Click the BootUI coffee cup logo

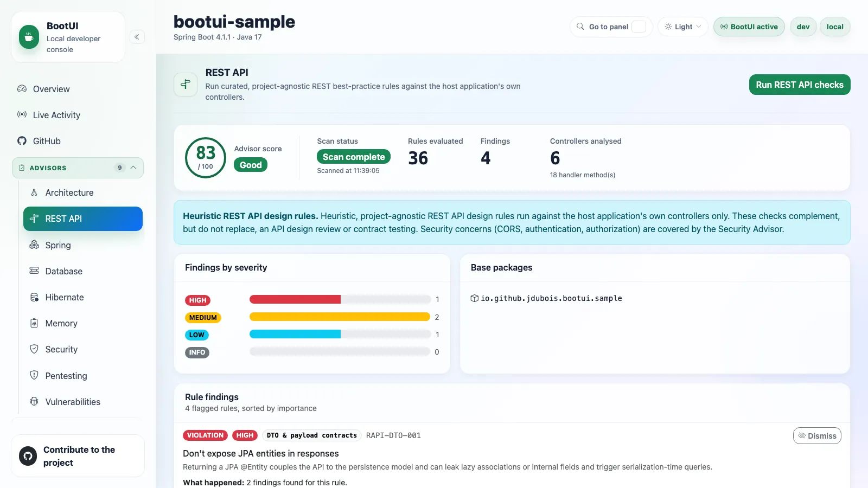click(29, 37)
